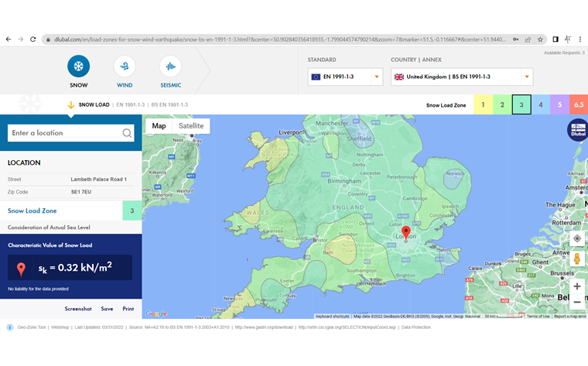Viewport: 588px width, 366px height.
Task: Click the Dlubal logo badge on map
Action: (578, 130)
